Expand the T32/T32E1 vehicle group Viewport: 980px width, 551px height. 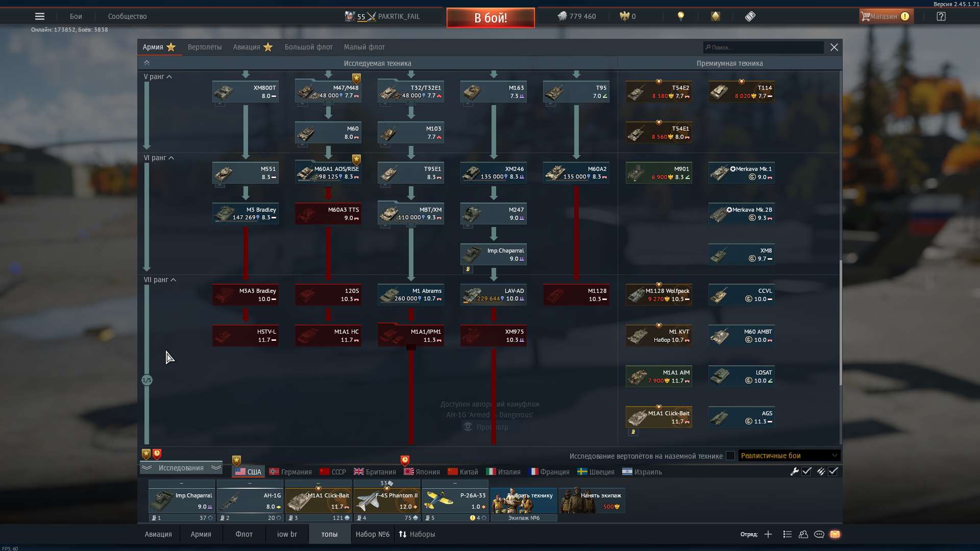(x=411, y=92)
